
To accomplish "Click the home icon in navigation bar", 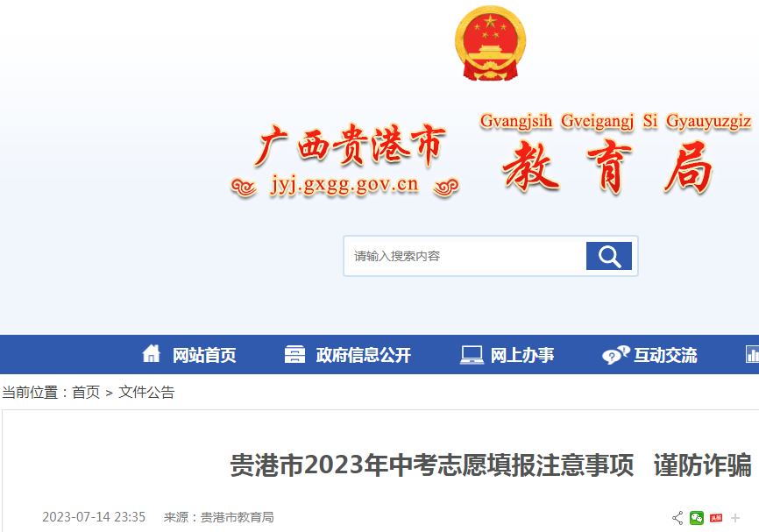I will click(x=152, y=353).
